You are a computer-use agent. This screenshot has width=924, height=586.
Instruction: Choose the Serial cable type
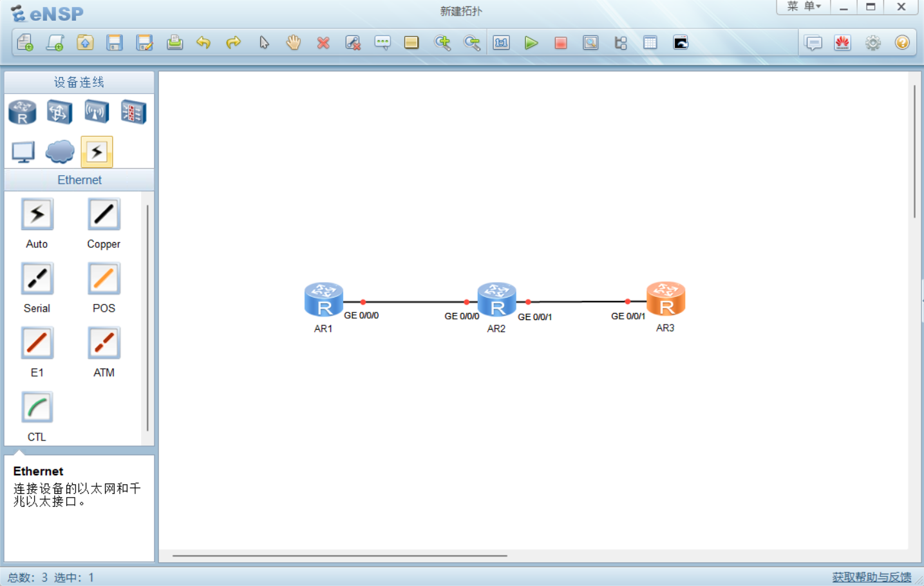tap(37, 279)
